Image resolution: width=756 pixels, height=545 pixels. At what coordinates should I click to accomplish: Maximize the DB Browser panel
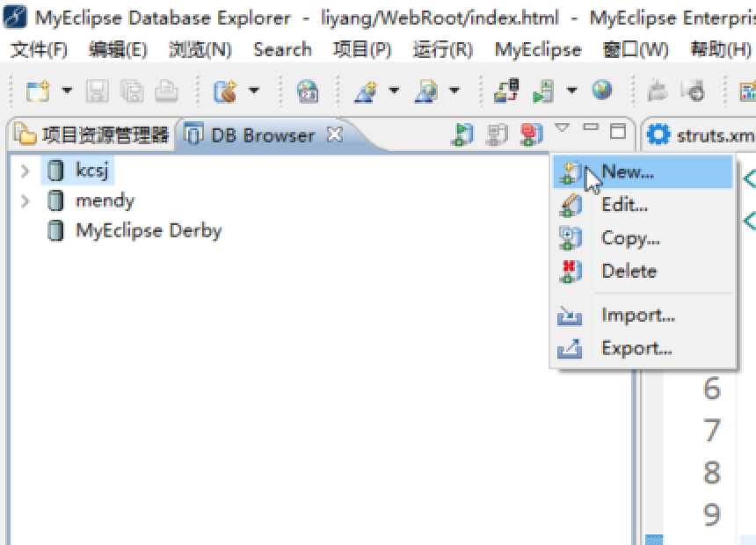(x=618, y=131)
